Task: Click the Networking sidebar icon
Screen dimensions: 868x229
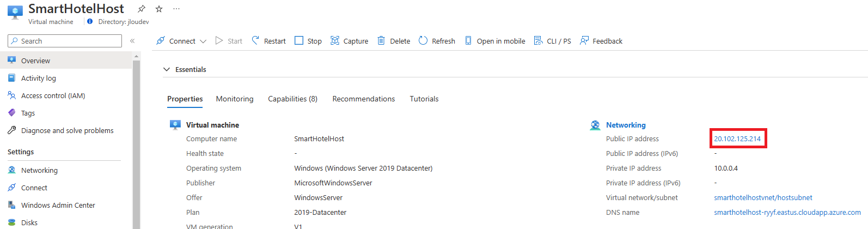Action: pyautogui.click(x=12, y=170)
